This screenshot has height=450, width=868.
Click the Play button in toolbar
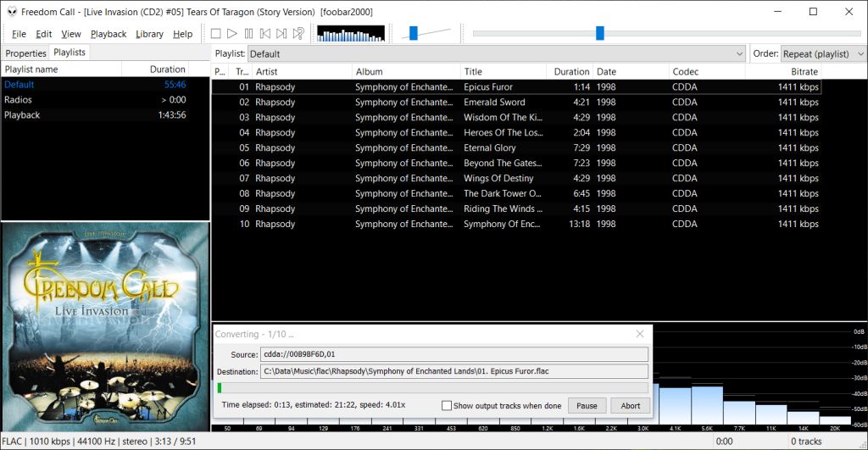(x=232, y=34)
